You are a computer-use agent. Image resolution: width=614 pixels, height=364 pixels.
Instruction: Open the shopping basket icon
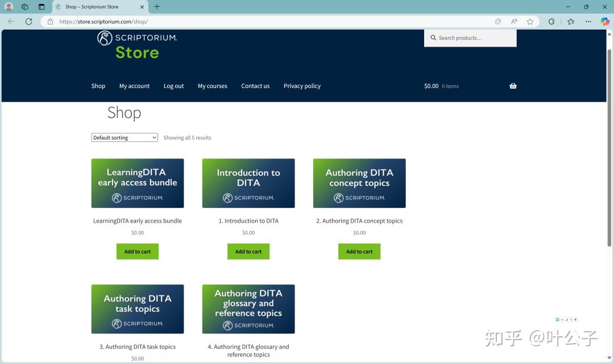point(513,86)
